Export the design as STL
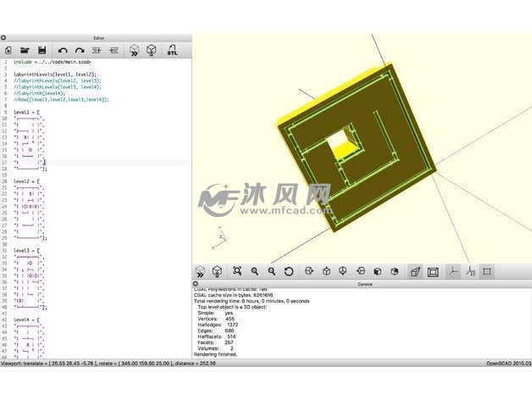Image resolution: width=532 pixels, height=400 pixels. pos(173,50)
